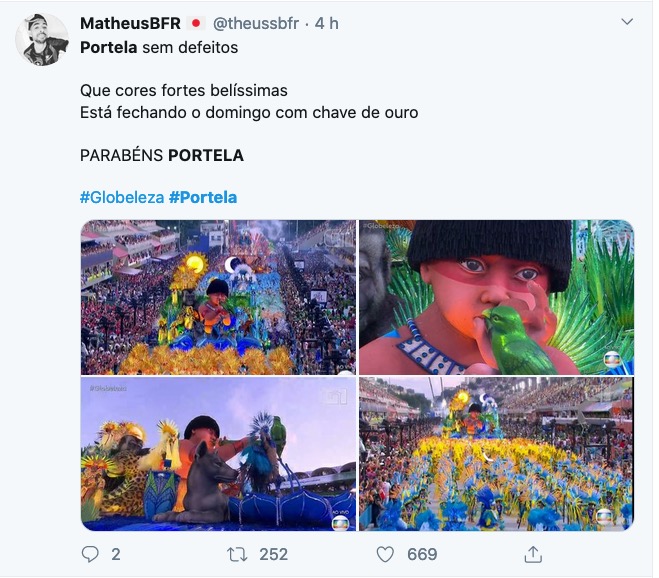Click the reply speech bubble icon

pyautogui.click(x=91, y=553)
